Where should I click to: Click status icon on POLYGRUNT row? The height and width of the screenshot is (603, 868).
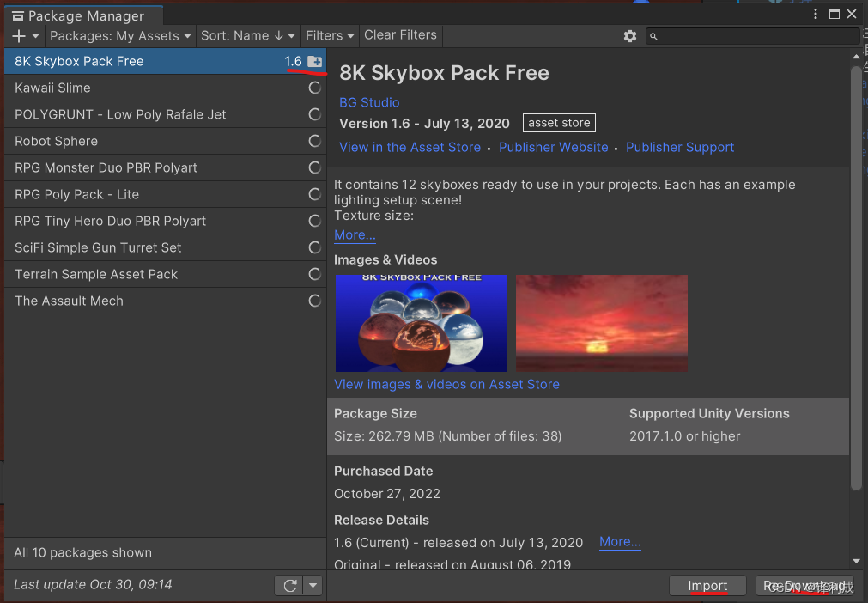click(x=314, y=114)
